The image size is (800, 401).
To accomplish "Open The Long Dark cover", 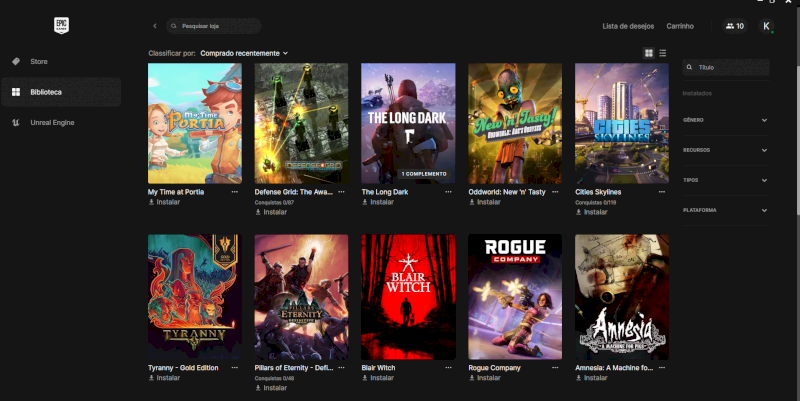I will (x=408, y=123).
